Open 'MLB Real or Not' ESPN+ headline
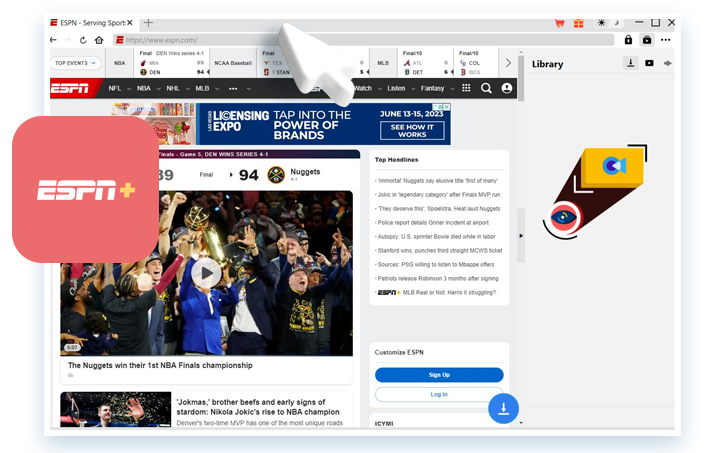The height and width of the screenshot is (453, 713). point(437,292)
